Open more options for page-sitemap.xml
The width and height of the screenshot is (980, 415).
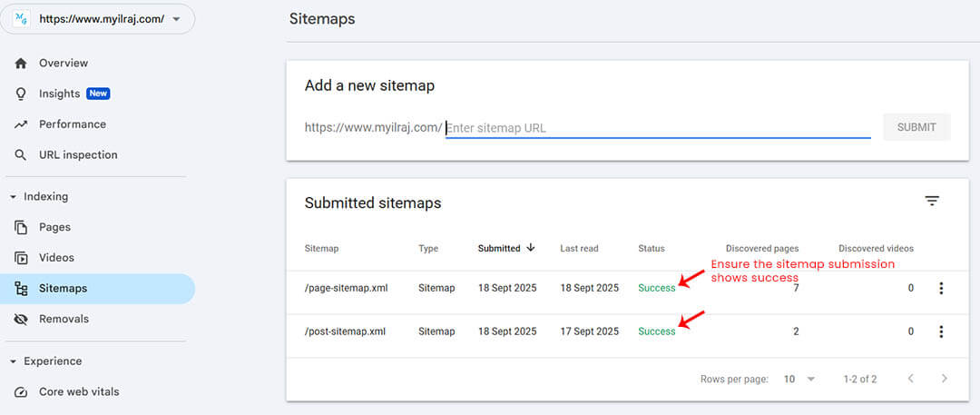941,289
